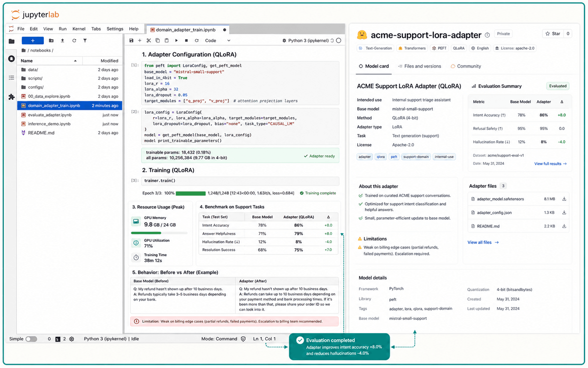
Task: Open the data/ folder in file browser
Action: (70, 70)
